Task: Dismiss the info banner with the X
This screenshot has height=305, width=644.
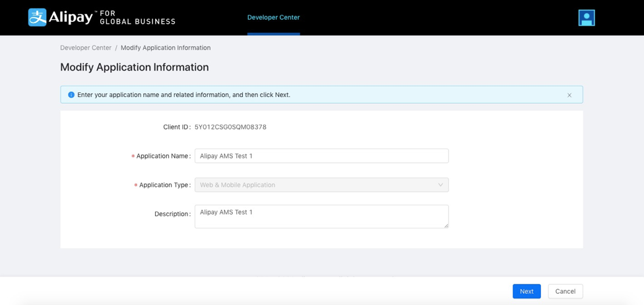Action: coord(569,95)
